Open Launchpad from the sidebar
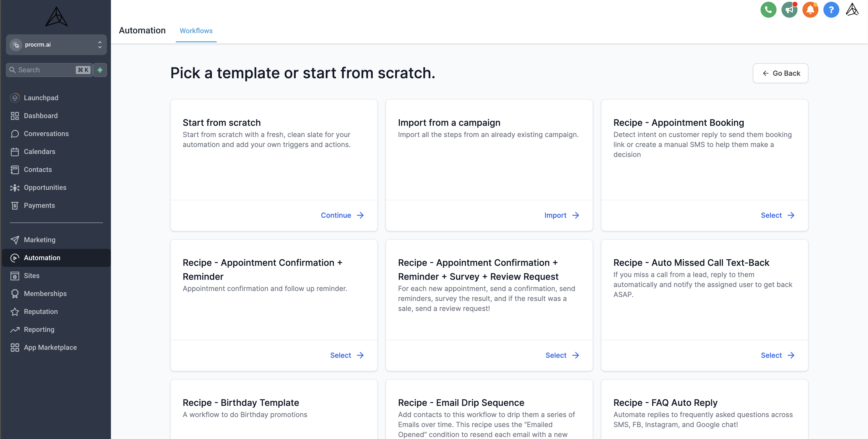Viewport: 868px width, 439px height. coord(41,98)
